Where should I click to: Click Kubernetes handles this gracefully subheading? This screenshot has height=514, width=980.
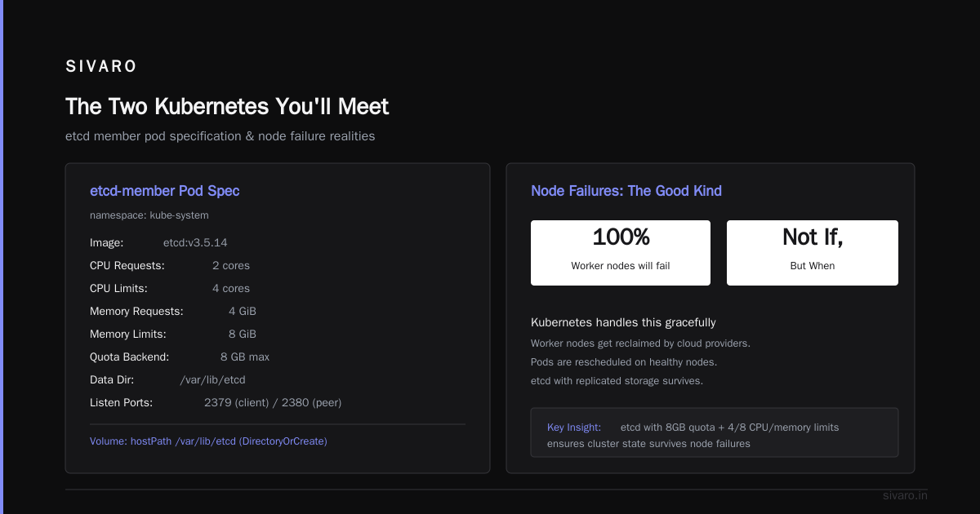click(x=623, y=322)
